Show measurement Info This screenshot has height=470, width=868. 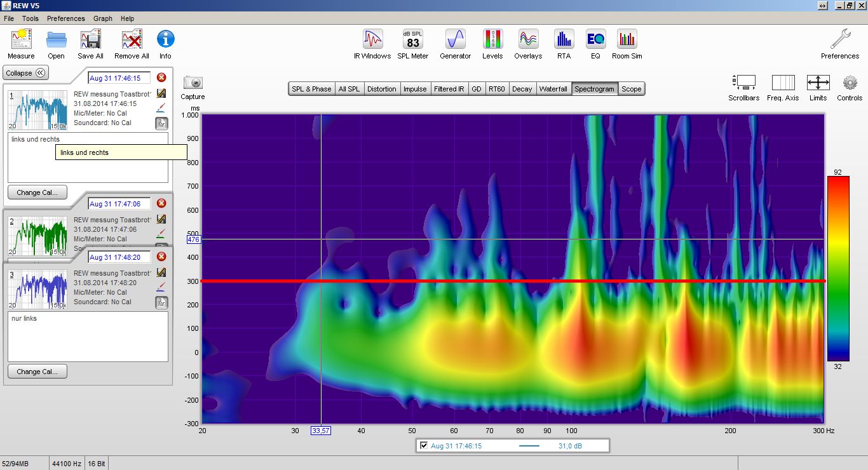[165, 44]
